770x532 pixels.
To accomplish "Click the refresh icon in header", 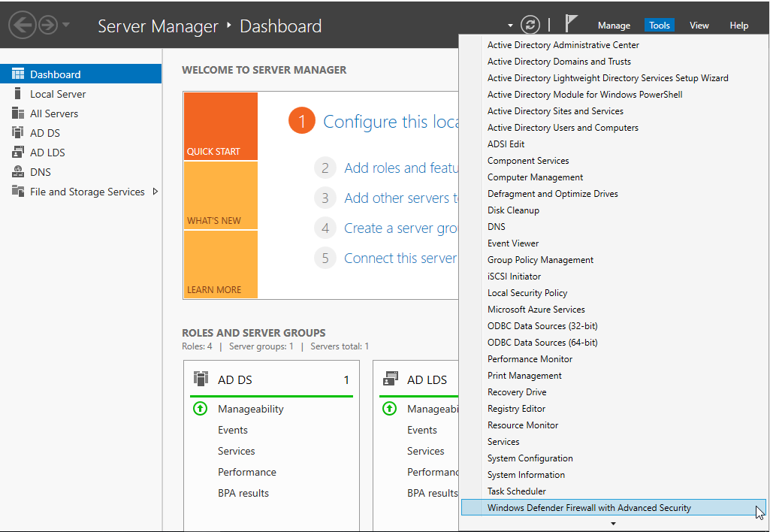I will coord(530,25).
